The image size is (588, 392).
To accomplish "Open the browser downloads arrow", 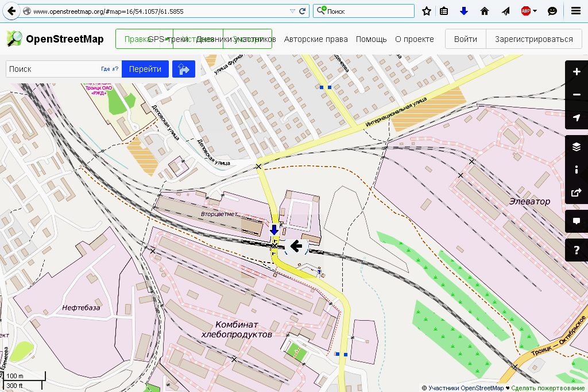I will click(x=464, y=11).
